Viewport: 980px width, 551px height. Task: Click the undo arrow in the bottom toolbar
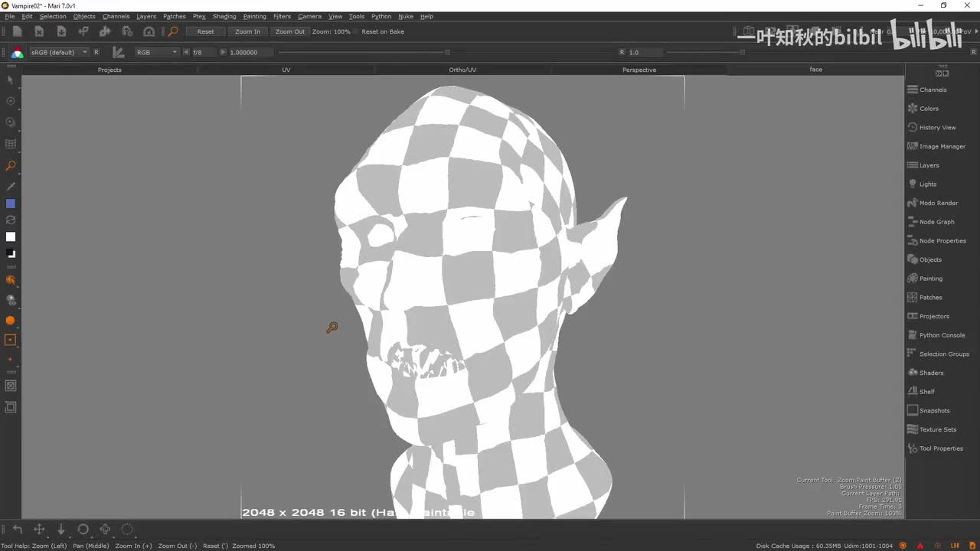17,529
